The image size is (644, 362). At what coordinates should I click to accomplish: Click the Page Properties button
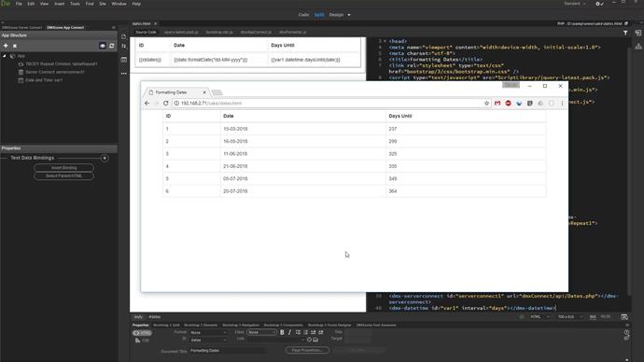click(307, 350)
